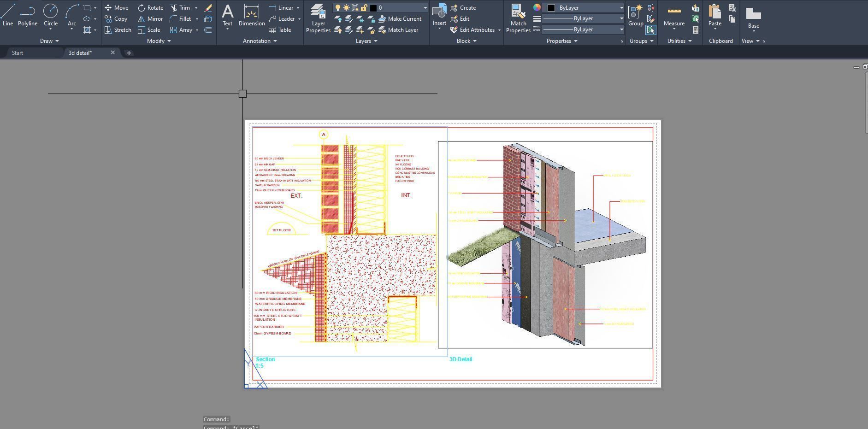Open a new drawing tab with plus
The image size is (868, 429).
coord(129,53)
